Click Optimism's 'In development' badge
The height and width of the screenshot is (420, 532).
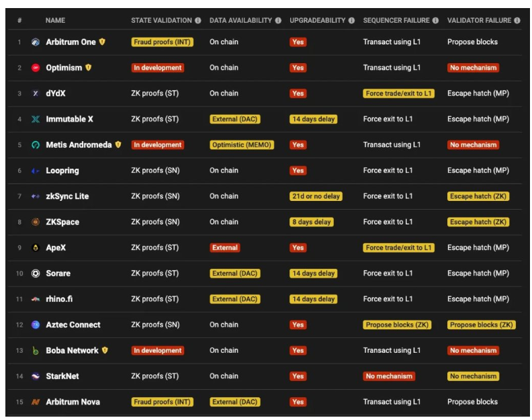(x=157, y=68)
